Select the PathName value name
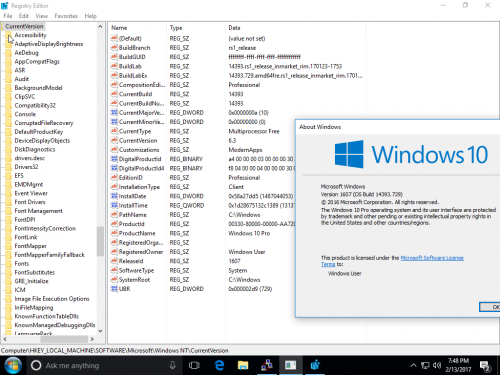This screenshot has height=375, width=500. 133,215
